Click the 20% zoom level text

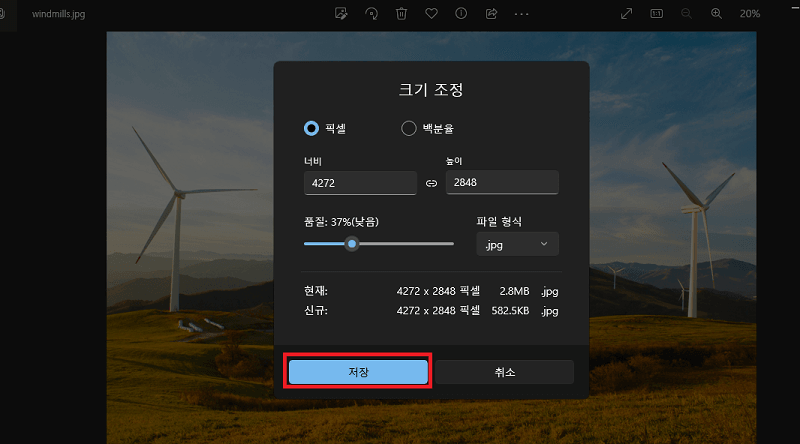pos(750,14)
